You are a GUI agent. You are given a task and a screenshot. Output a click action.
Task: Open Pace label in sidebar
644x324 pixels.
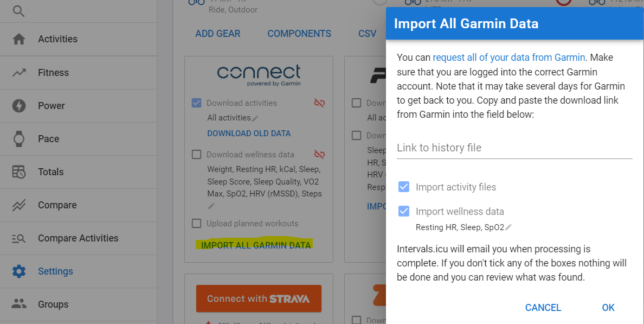(x=48, y=139)
